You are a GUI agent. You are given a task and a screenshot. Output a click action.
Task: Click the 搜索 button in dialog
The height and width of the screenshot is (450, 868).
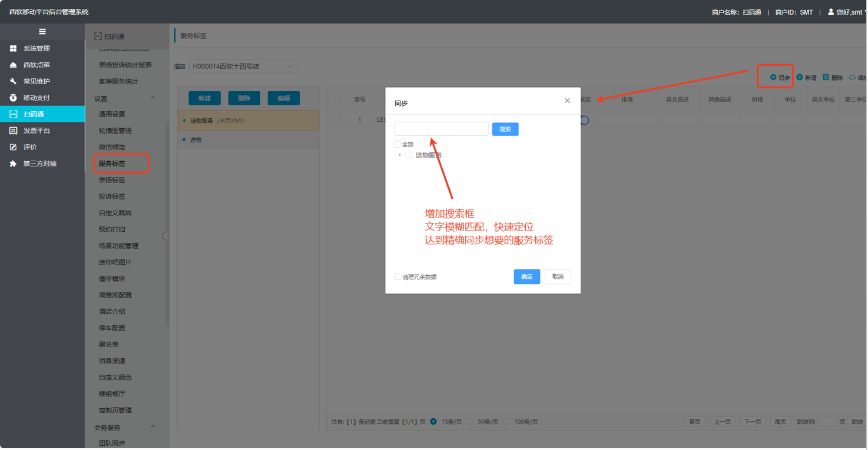(x=505, y=129)
